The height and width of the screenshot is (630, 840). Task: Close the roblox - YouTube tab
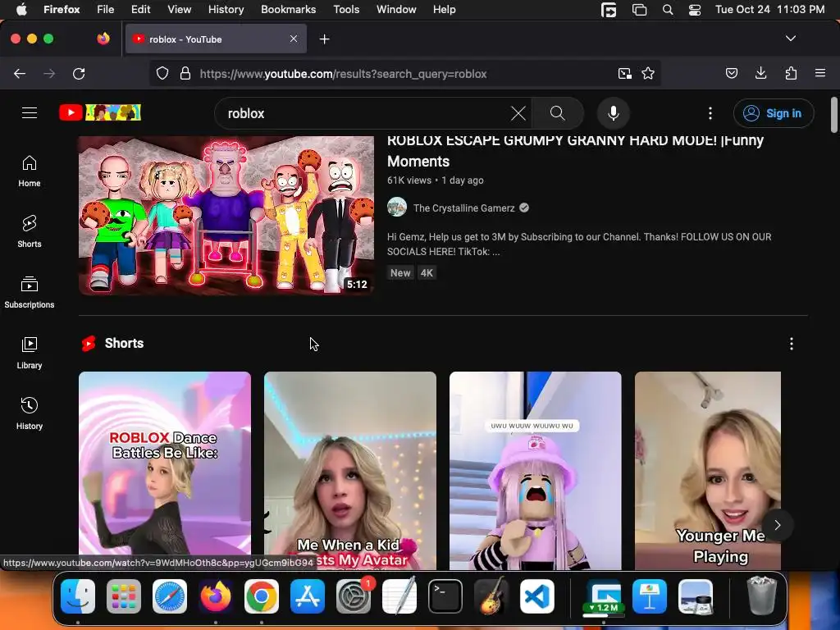click(x=294, y=39)
